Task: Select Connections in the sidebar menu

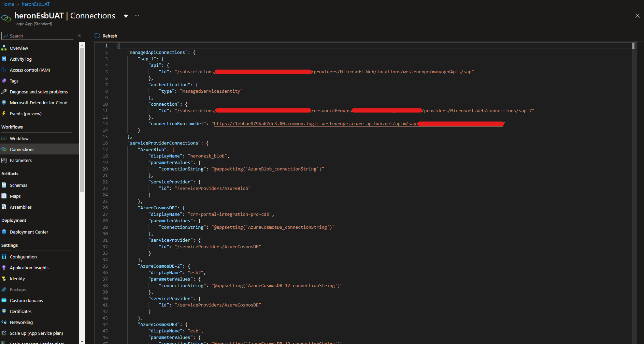Action: [x=40, y=149]
